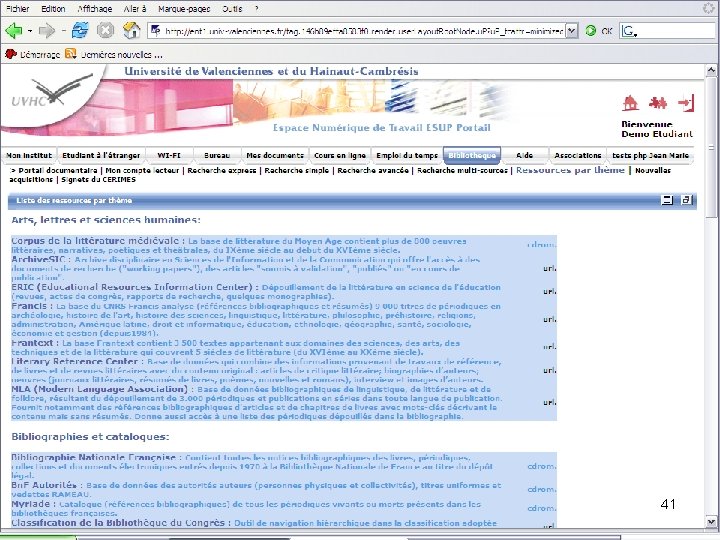720x540 pixels.
Task: Open the browser home page icon
Action: pyautogui.click(x=131, y=30)
